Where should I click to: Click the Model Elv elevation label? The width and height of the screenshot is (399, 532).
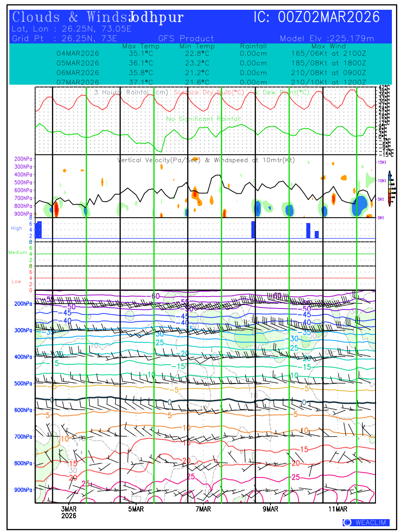(x=327, y=39)
